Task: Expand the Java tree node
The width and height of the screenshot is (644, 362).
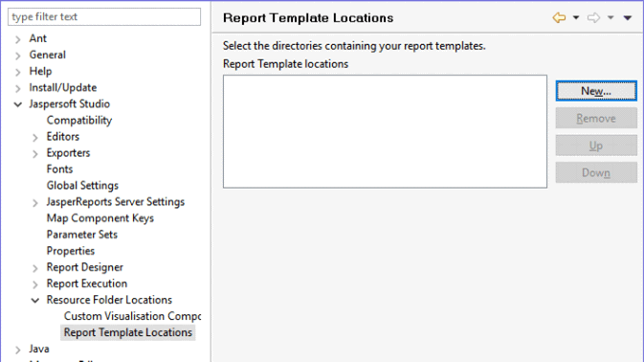Action: pos(17,350)
